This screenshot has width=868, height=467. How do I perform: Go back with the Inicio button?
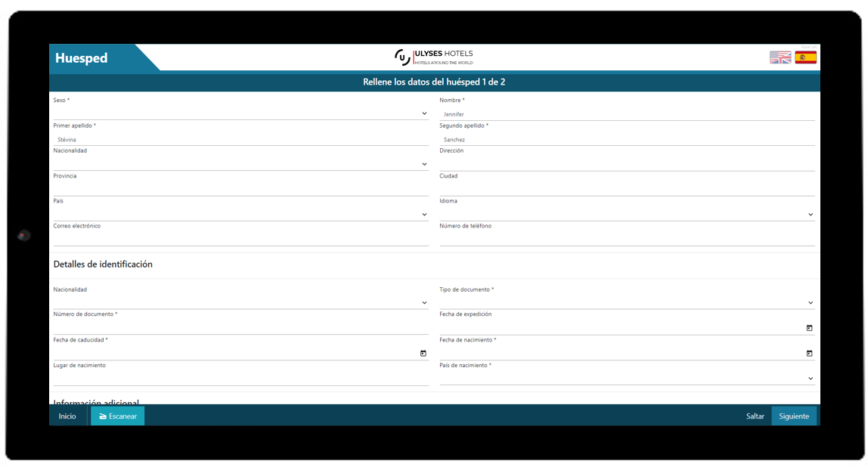(x=67, y=416)
